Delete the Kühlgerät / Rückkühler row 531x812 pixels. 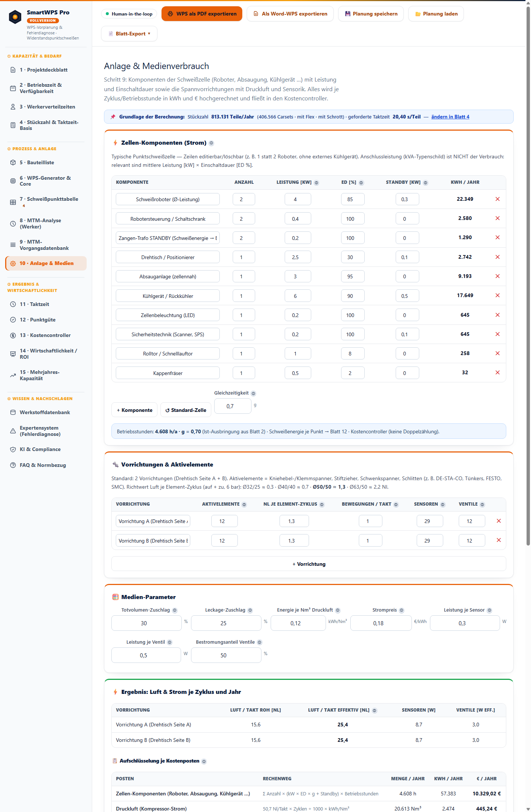[497, 296]
